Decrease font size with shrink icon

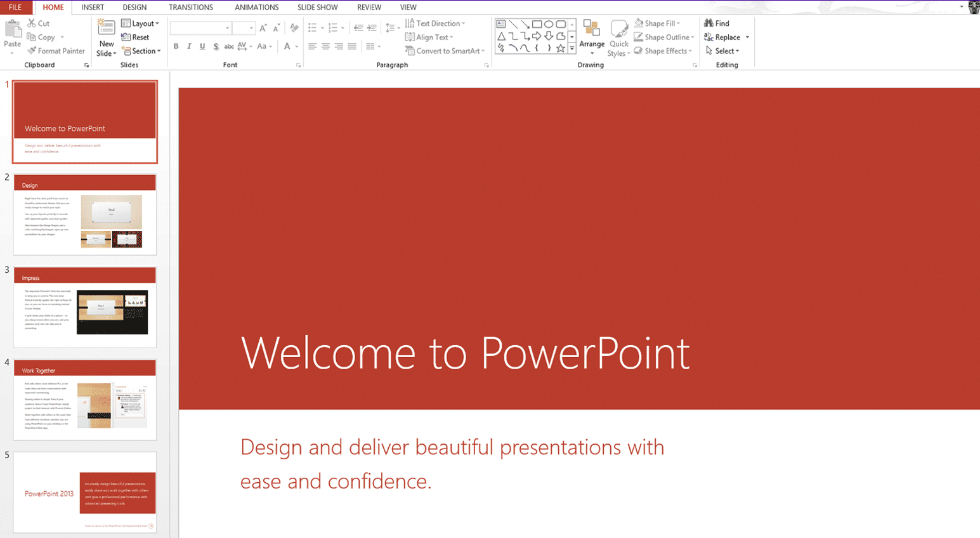coord(277,28)
